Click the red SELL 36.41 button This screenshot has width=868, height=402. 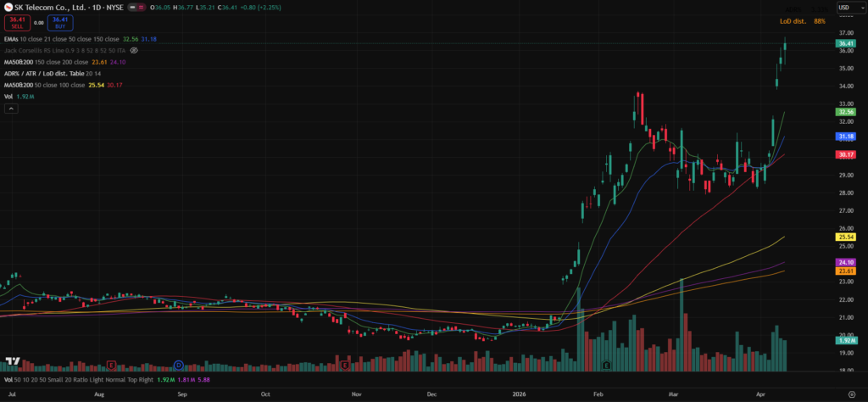click(x=16, y=22)
